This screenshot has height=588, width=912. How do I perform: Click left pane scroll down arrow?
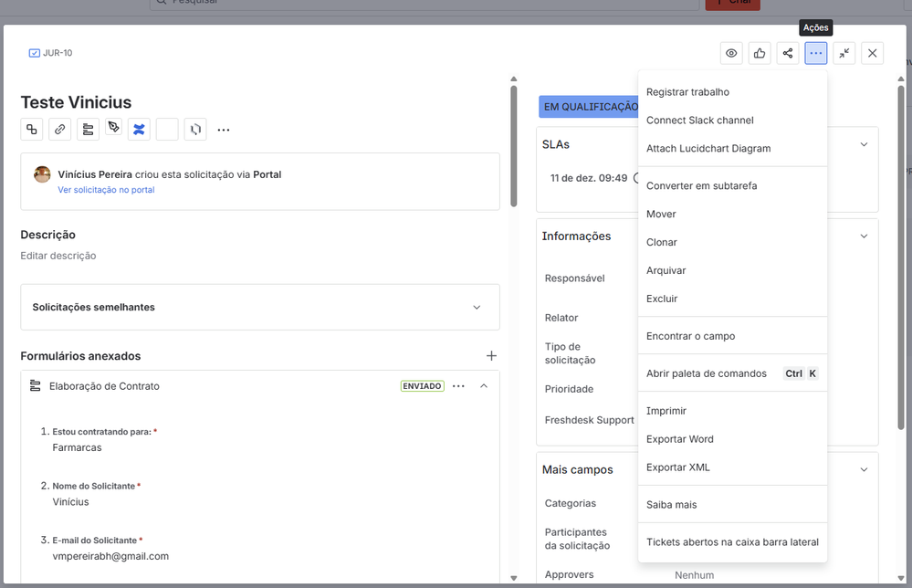pos(514,578)
